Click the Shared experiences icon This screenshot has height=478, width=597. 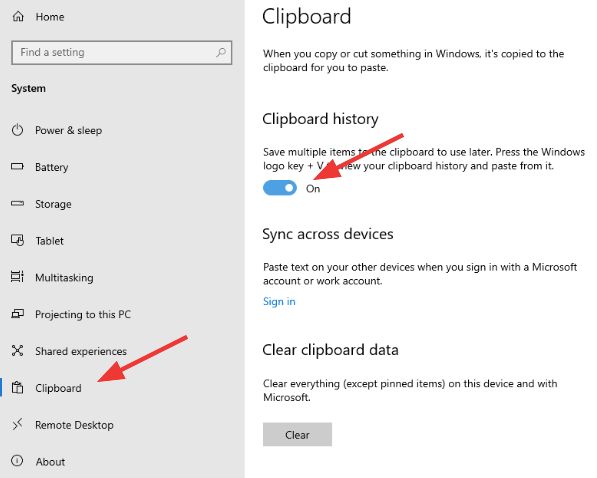[x=17, y=351]
